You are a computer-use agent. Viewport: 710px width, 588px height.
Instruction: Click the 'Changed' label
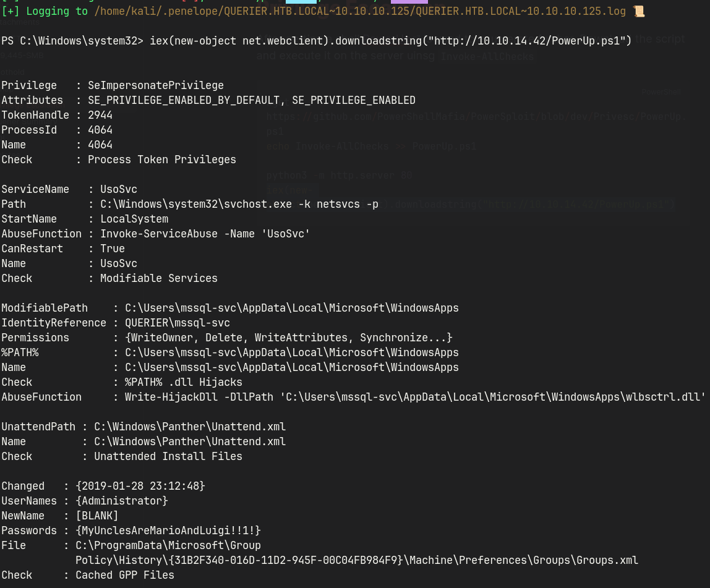[x=23, y=486]
